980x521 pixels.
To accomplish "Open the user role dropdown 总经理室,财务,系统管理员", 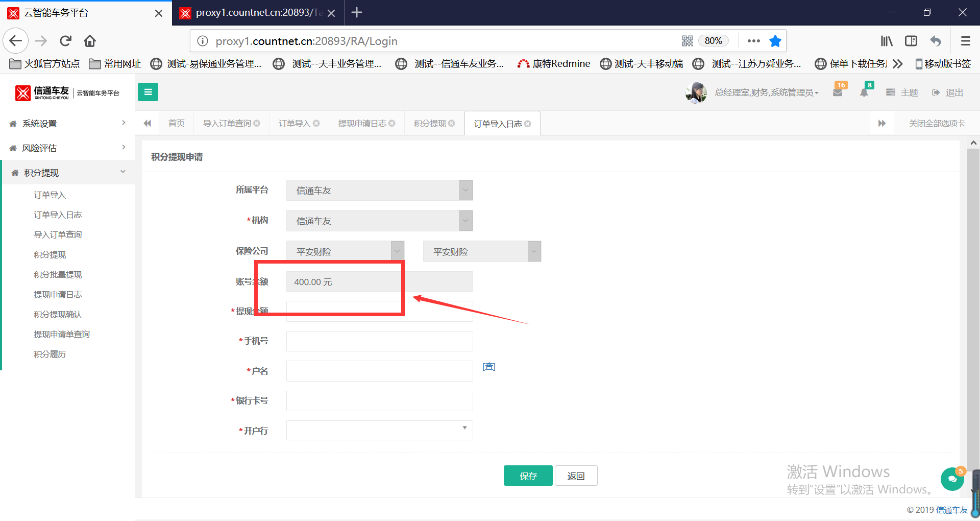I will coord(767,92).
